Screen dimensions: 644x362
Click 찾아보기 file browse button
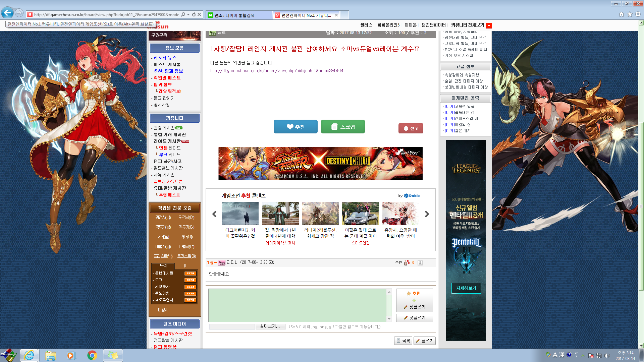(x=270, y=326)
